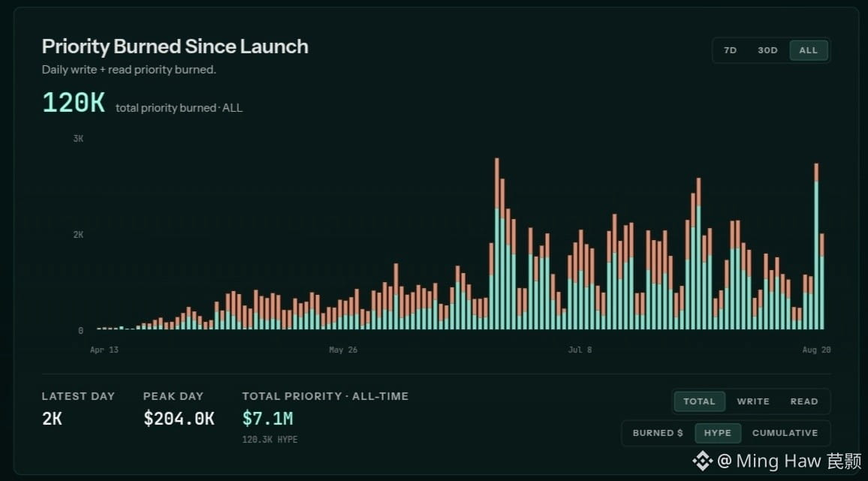The image size is (868, 481).
Task: Click the 'Jul 8' axis label
Action: [x=580, y=350]
